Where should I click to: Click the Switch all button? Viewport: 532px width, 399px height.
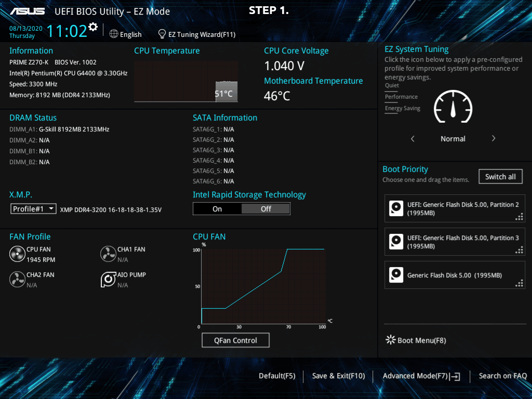500,177
